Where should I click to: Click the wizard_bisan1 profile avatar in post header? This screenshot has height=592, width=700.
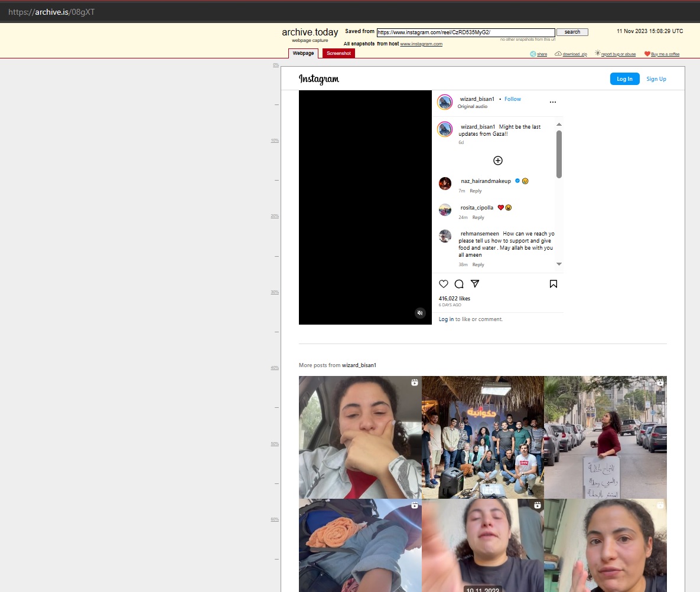click(445, 102)
